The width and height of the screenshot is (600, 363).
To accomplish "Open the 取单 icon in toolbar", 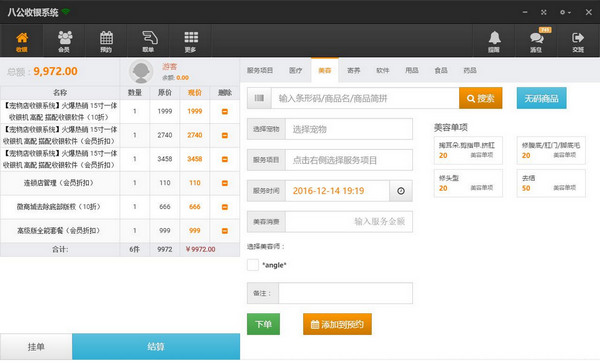I will pos(148,41).
